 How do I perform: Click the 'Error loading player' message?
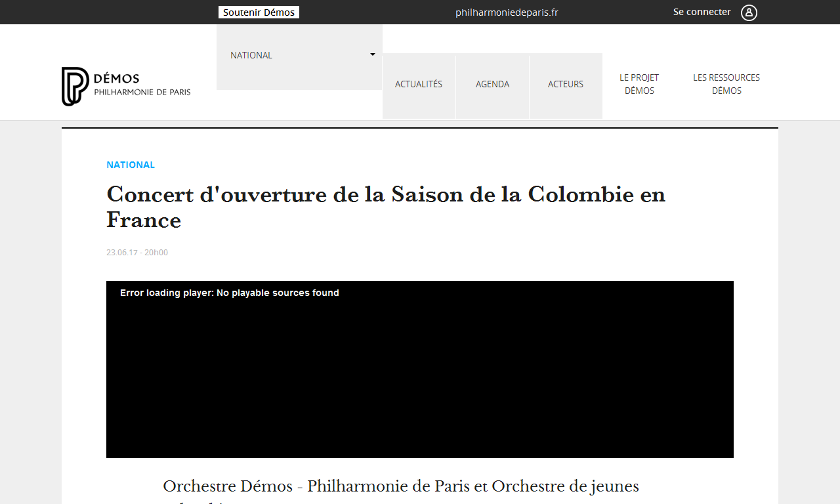tap(230, 293)
